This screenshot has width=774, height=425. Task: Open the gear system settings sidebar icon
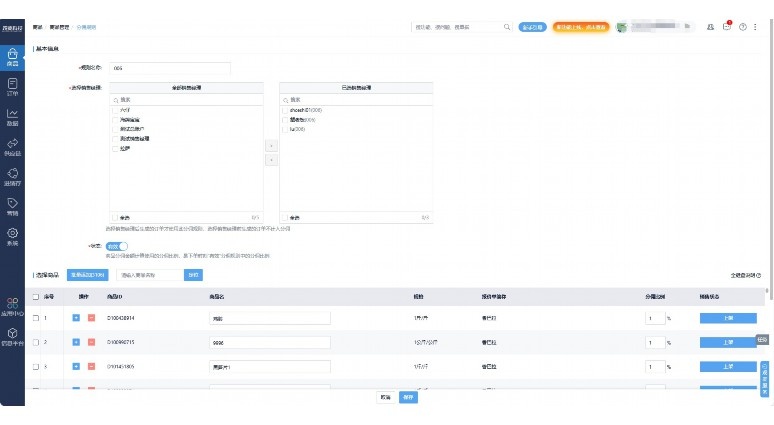(x=12, y=236)
